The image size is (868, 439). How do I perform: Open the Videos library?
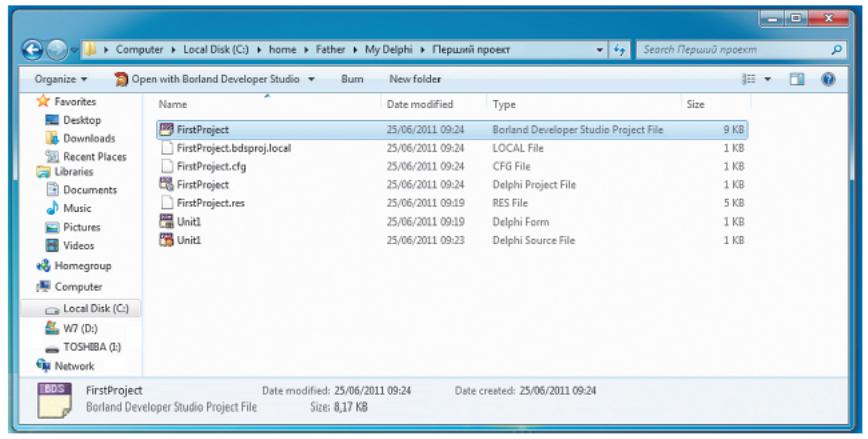click(79, 246)
